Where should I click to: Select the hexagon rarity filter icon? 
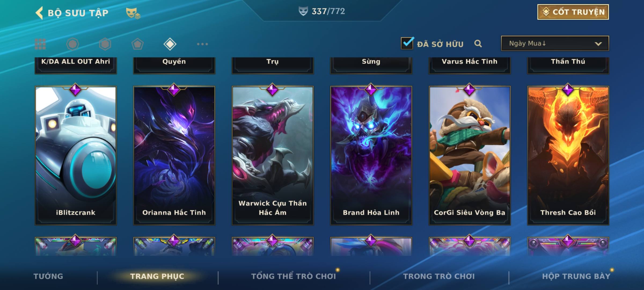[105, 44]
